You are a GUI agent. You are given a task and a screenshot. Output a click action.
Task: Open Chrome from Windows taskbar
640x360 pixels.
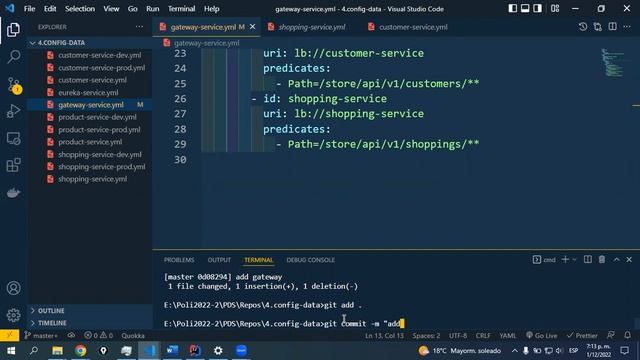pos(80,351)
